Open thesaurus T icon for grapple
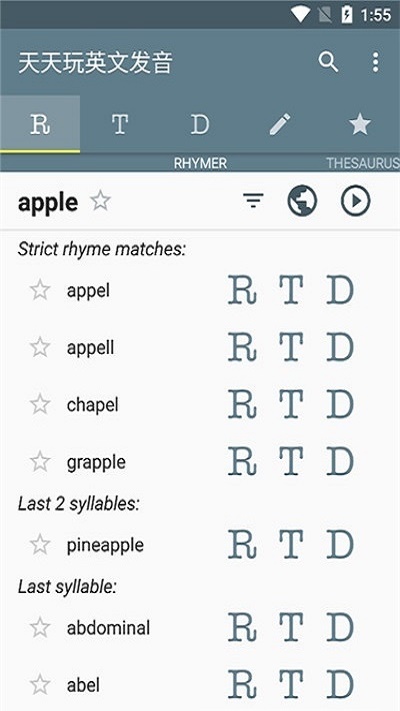Image resolution: width=400 pixels, height=711 pixels. coord(291,462)
